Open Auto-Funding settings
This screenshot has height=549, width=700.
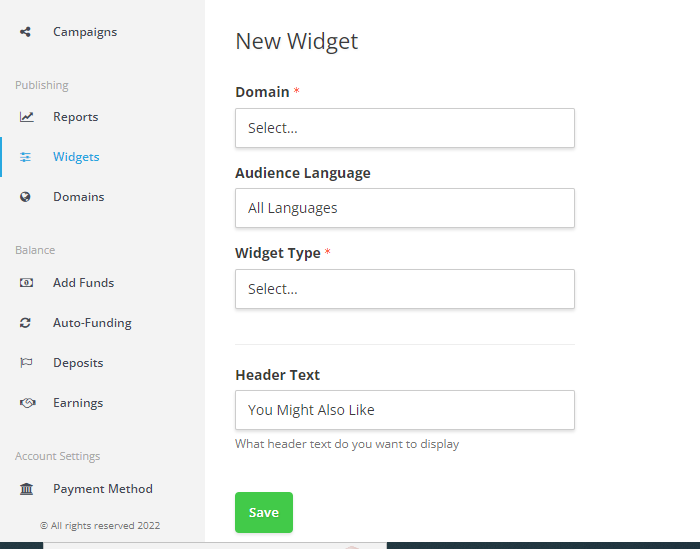pyautogui.click(x=92, y=323)
